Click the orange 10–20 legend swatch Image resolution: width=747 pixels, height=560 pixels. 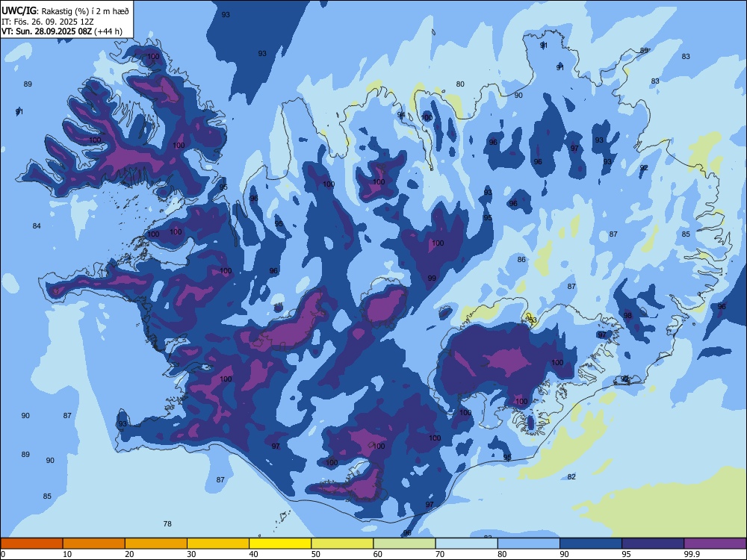[94, 544]
